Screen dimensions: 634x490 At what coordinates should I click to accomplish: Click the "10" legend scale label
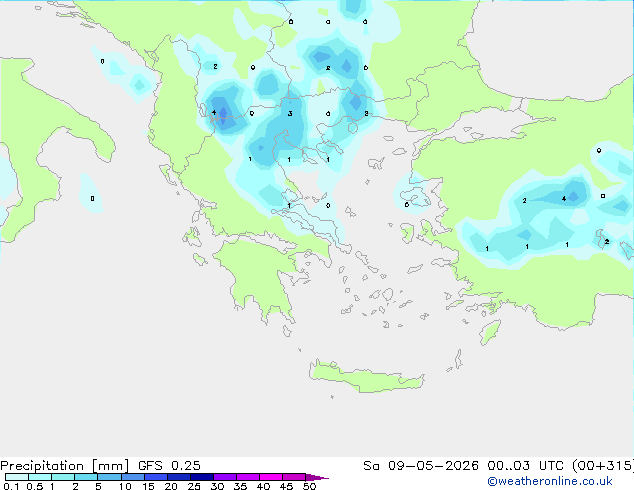125,486
